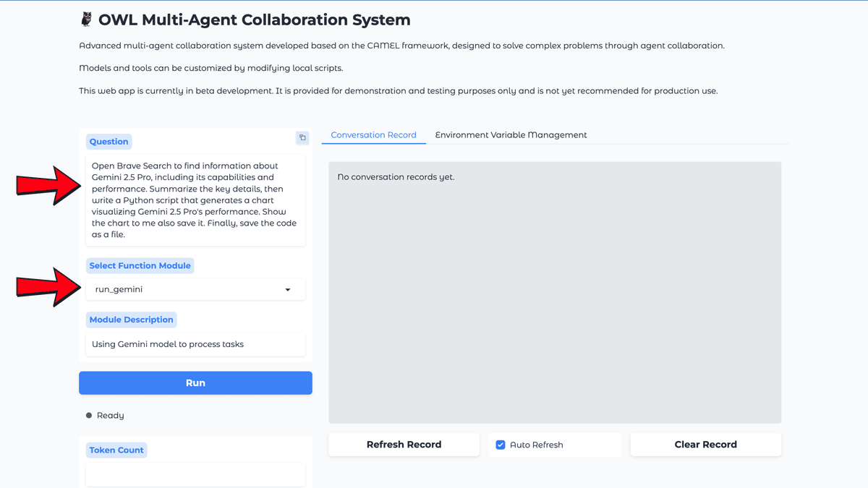Image resolution: width=868 pixels, height=488 pixels.
Task: Focus the Question text area
Action: [x=195, y=200]
